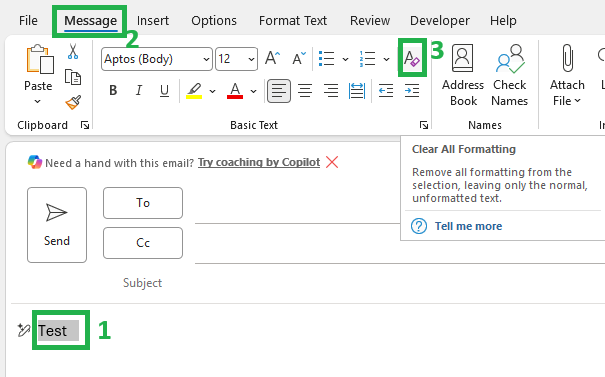This screenshot has height=377, width=605.
Task: Switch to the Insert tab
Action: 153,20
